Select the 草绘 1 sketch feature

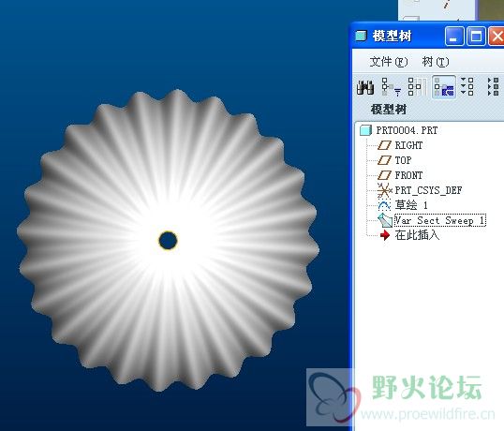coord(411,205)
